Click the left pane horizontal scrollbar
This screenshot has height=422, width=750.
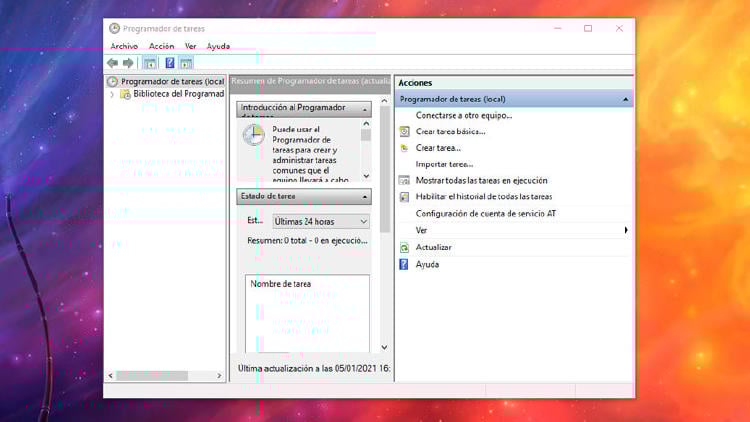(165, 376)
